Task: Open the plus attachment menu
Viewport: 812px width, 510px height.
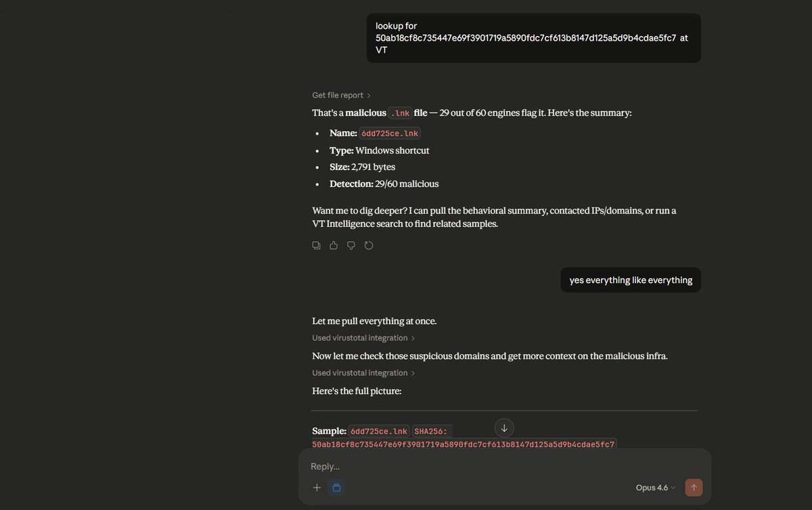Action: tap(317, 487)
